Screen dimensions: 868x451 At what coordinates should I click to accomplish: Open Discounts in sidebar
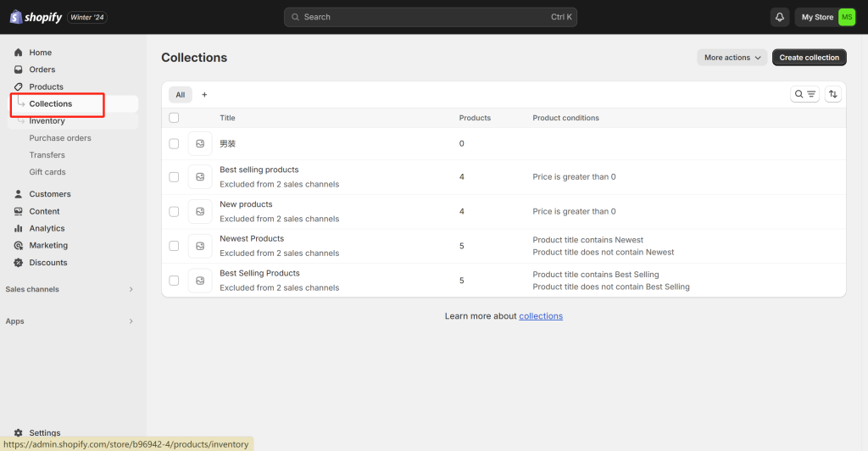coord(48,263)
